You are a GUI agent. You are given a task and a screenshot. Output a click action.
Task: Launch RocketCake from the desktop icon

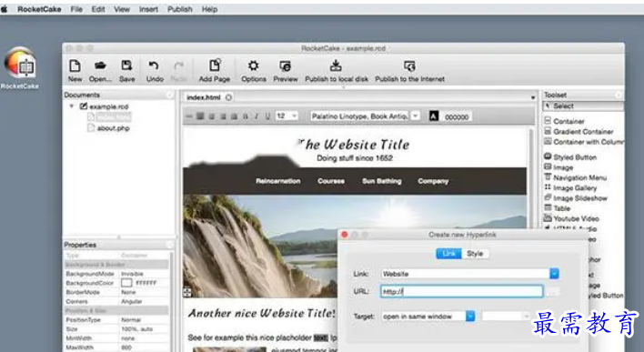[20, 68]
